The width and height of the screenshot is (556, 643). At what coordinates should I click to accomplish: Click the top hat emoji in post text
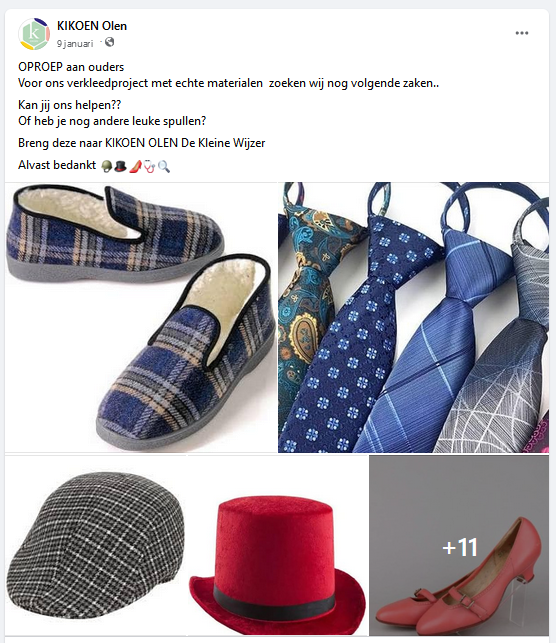click(x=120, y=166)
